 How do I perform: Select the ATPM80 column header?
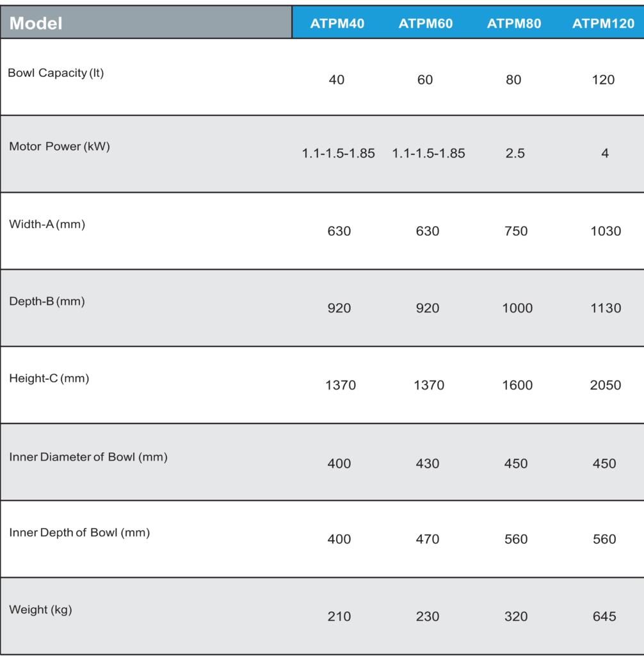(514, 24)
